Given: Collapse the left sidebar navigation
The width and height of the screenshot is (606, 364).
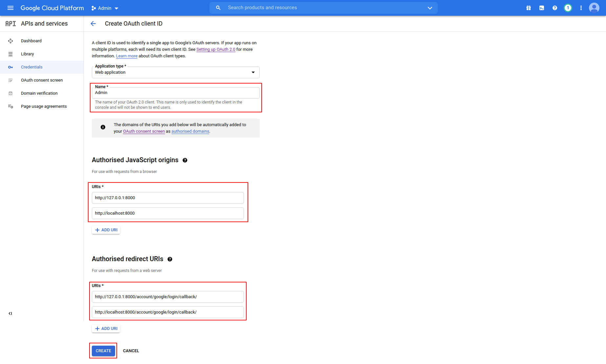Looking at the screenshot, I should click(10, 314).
